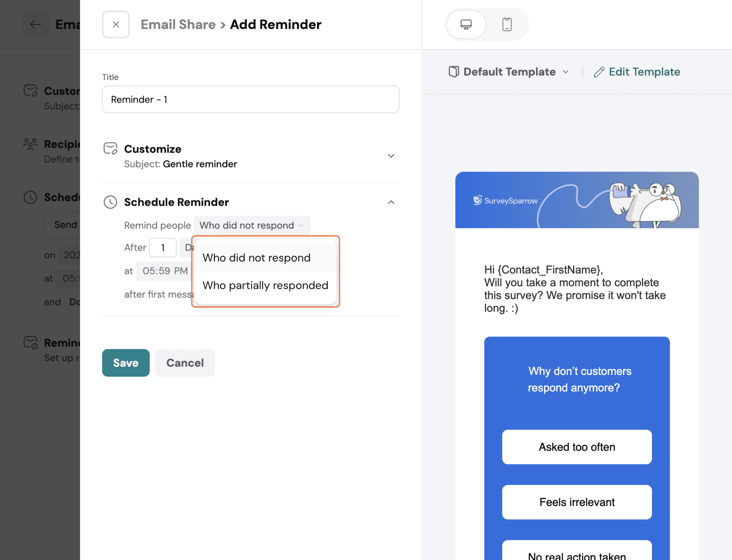Switch to mobile preview mode
Screen dimensions: 732x560
pyautogui.click(x=507, y=25)
